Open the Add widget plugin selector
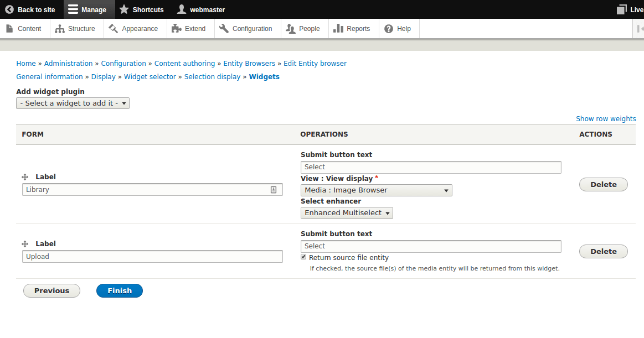Image resolution: width=644 pixels, height=338 pixels. pos(72,103)
